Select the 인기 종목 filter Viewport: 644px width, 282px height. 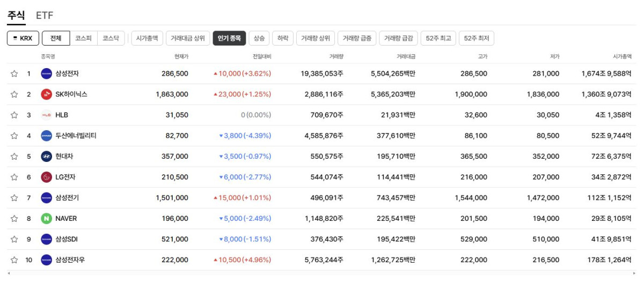(229, 38)
